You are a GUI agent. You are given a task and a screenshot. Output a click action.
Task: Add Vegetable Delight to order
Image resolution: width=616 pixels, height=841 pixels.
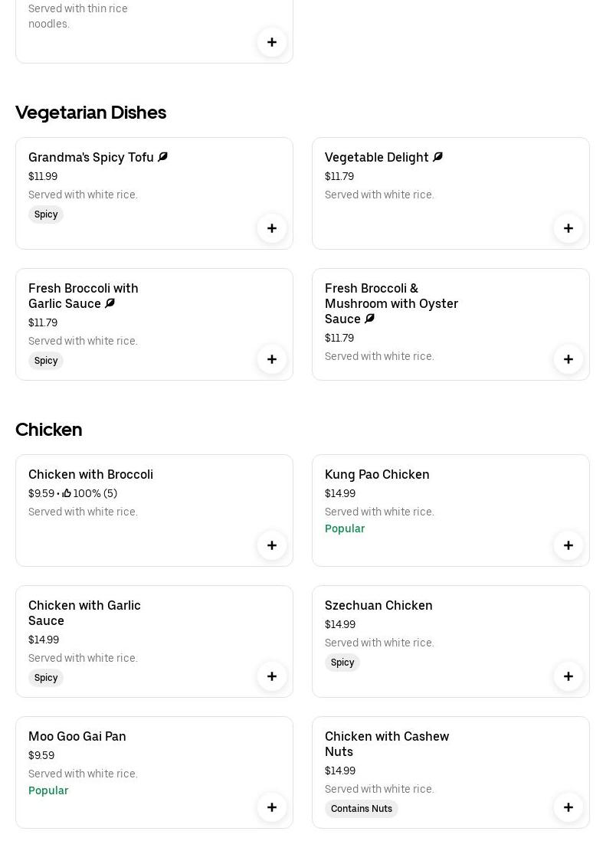pyautogui.click(x=568, y=228)
